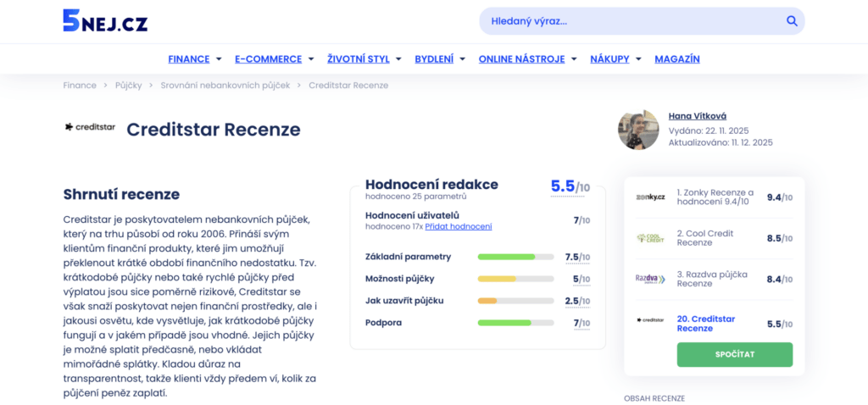Image resolution: width=868 pixels, height=405 pixels.
Task: Click the small Creditstar logo in ranking list
Action: tap(651, 320)
